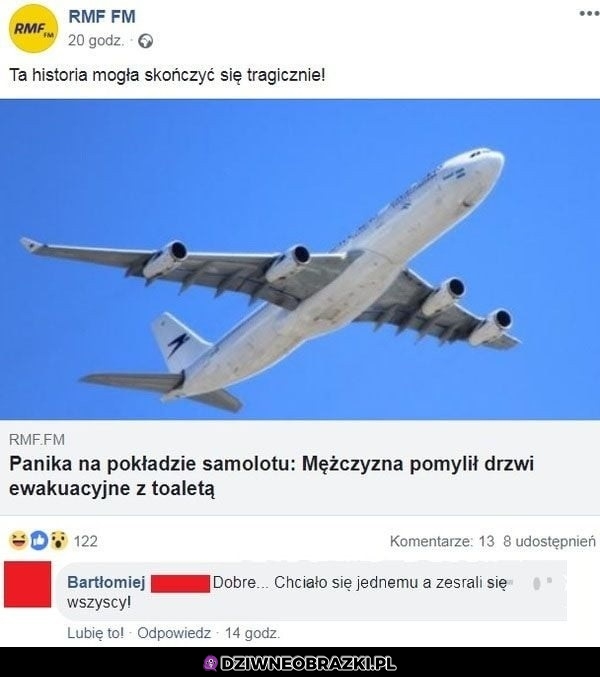The height and width of the screenshot is (677, 600).
Task: Click the Wow surprised reaction emoji
Action: click(59, 541)
